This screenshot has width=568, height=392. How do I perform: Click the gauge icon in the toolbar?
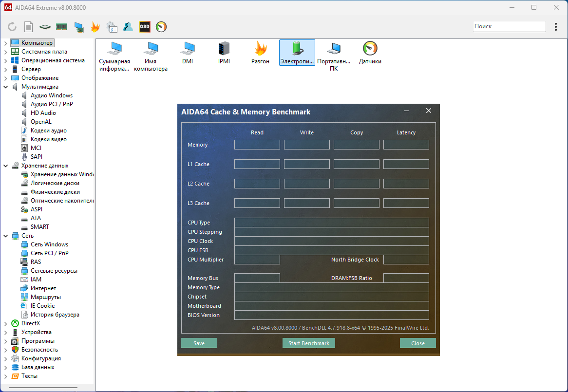[x=161, y=27]
